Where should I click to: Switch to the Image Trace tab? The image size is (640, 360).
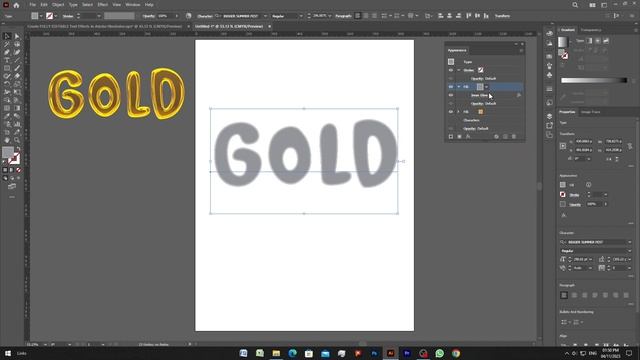click(x=590, y=112)
